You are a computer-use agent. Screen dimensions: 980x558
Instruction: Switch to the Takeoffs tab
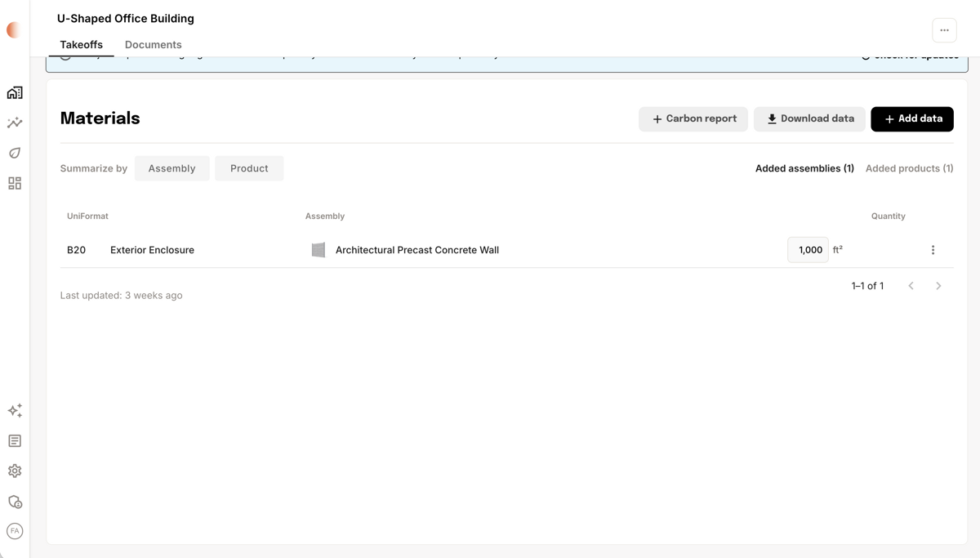coord(81,45)
